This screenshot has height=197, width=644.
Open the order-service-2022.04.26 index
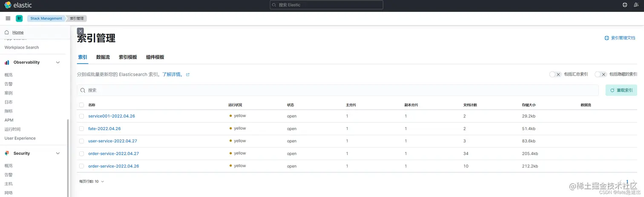pyautogui.click(x=113, y=166)
